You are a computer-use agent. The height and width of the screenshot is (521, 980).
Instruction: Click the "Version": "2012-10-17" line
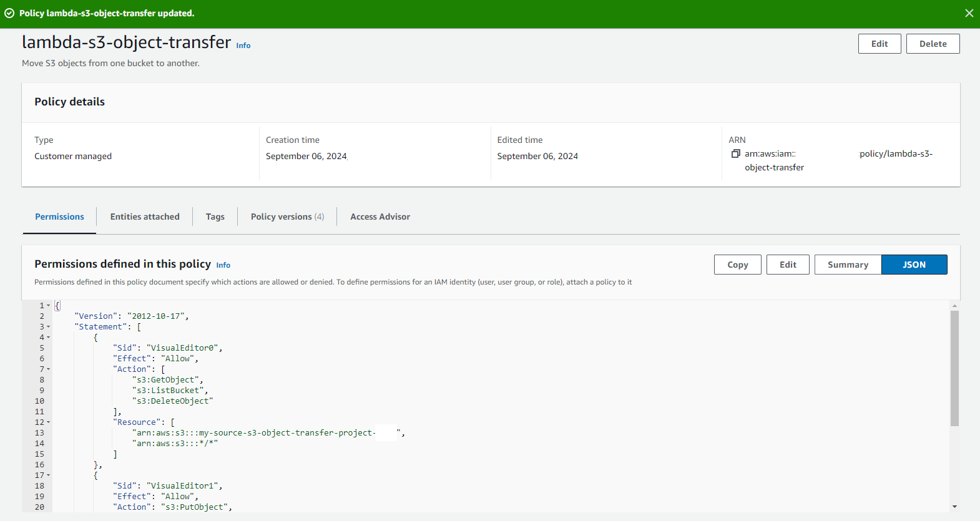click(131, 316)
